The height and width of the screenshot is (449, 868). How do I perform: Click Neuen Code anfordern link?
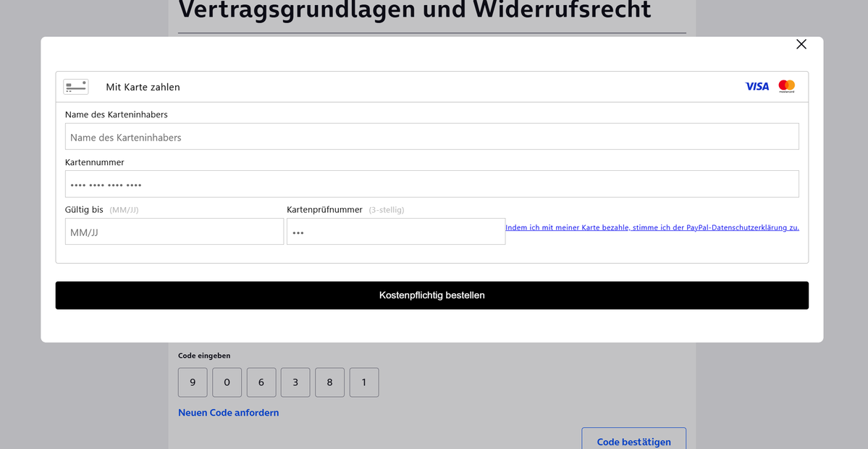tap(229, 413)
